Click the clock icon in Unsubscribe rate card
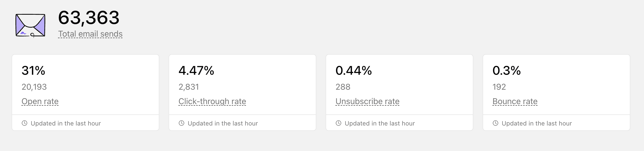 pyautogui.click(x=338, y=123)
